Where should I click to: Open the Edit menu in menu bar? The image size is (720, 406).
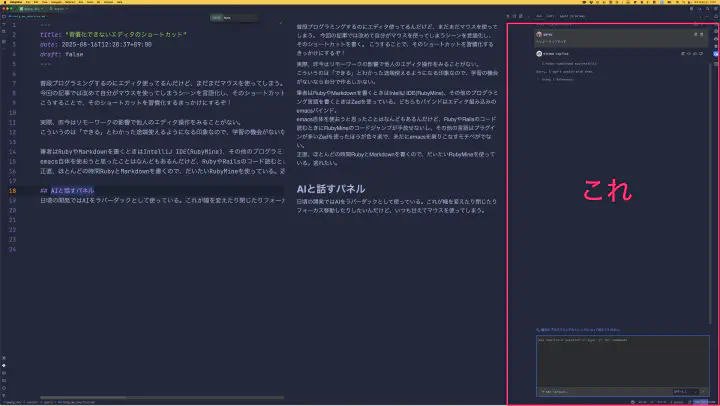(36, 2)
